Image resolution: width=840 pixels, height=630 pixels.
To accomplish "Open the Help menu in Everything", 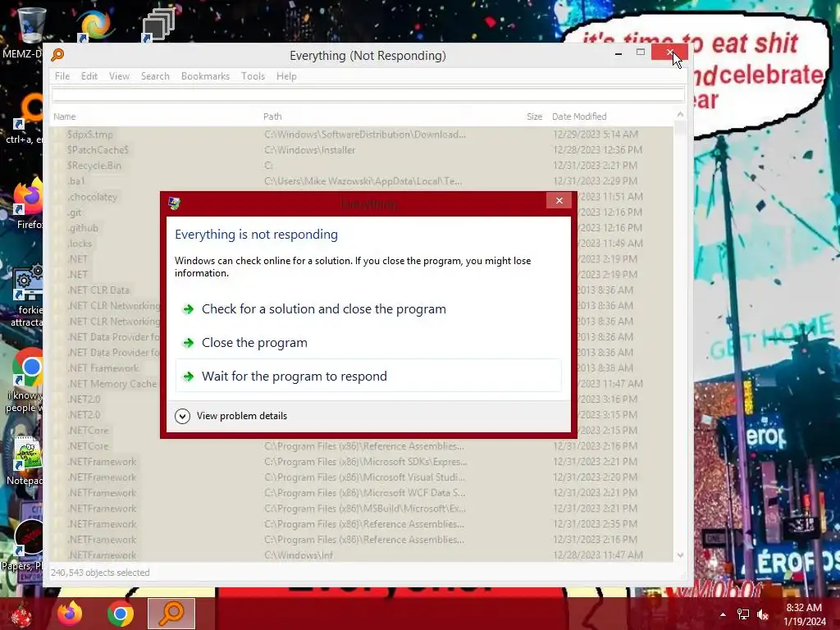I will [x=286, y=76].
